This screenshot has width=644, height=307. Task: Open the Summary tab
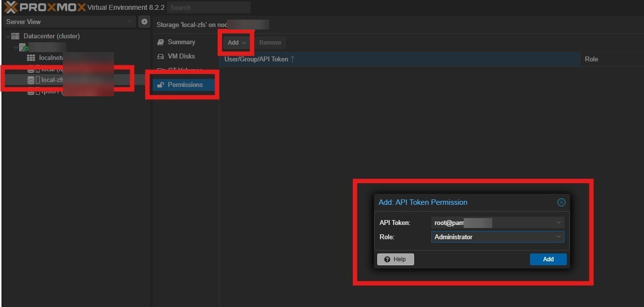pyautogui.click(x=181, y=42)
